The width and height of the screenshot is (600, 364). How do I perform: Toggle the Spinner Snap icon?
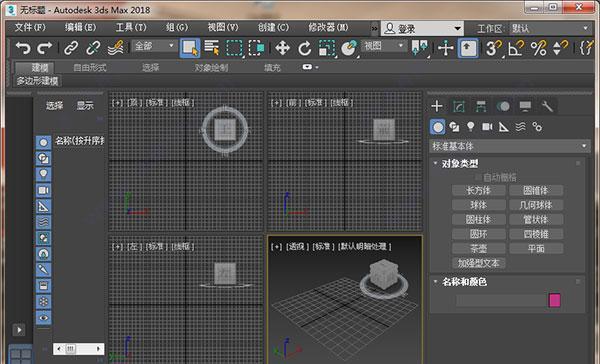(x=561, y=48)
